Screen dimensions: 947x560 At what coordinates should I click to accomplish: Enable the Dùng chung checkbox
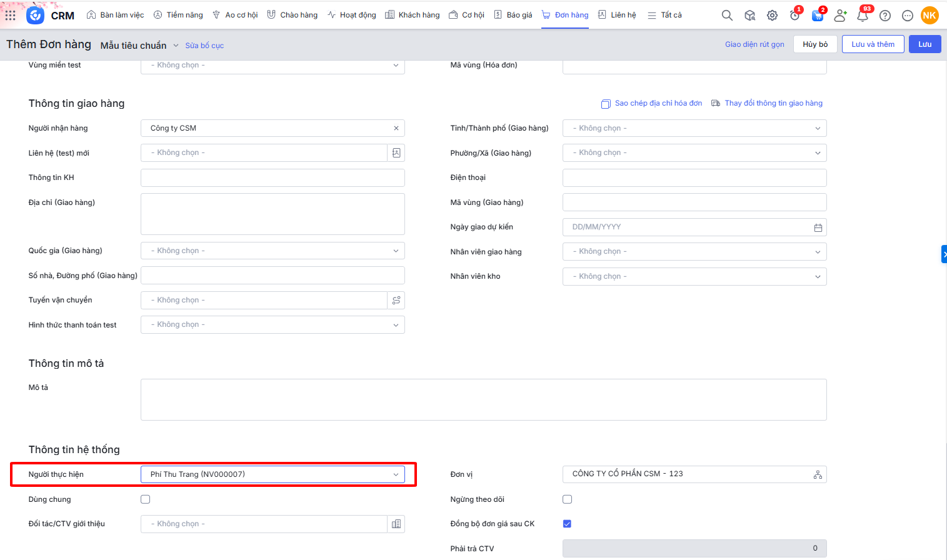pyautogui.click(x=146, y=499)
